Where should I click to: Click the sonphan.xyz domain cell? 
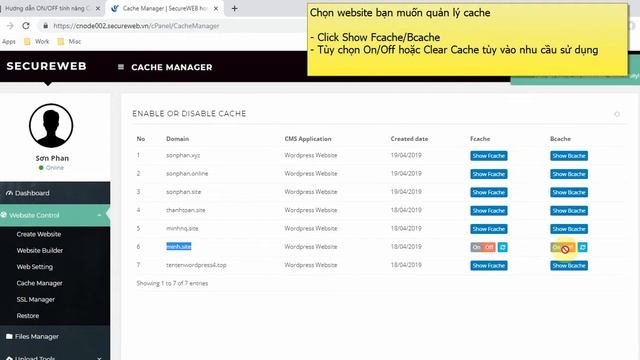pos(183,156)
